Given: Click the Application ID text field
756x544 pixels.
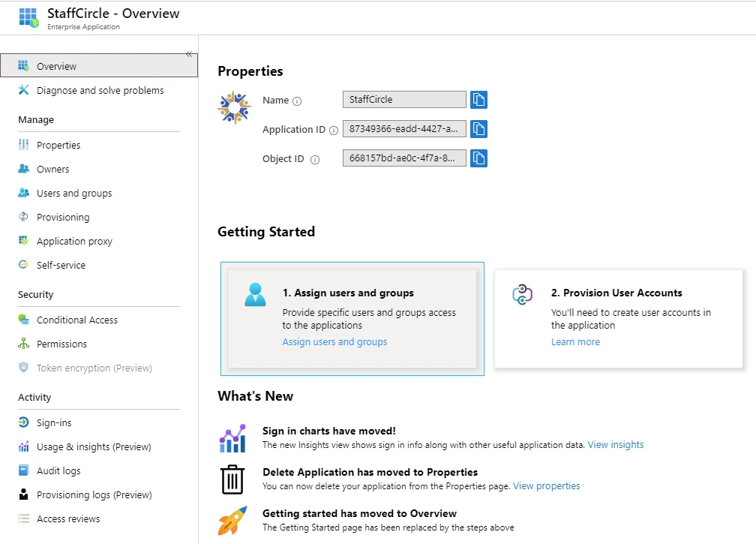Looking at the screenshot, I should [404, 129].
